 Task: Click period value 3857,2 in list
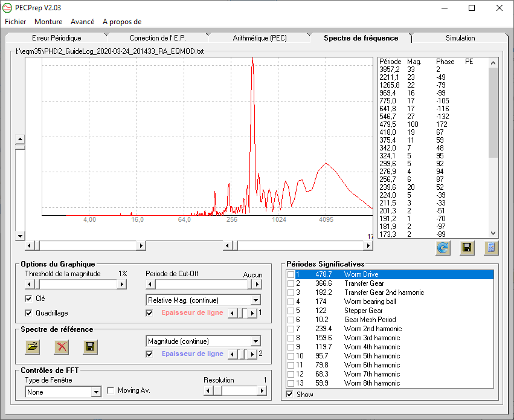click(x=390, y=69)
